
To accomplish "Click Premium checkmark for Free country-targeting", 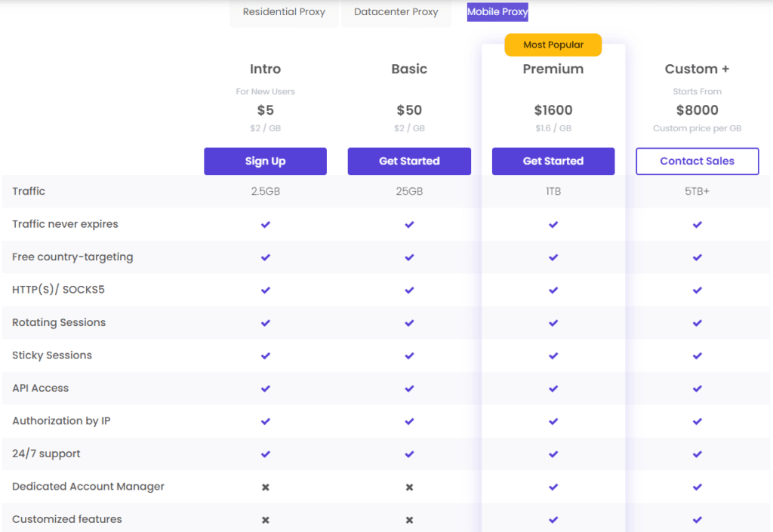I will (x=553, y=257).
